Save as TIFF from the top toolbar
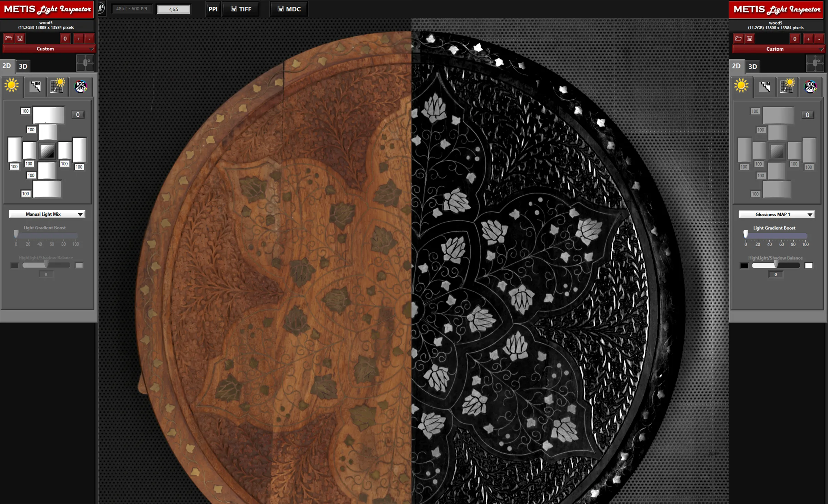Screen dimensions: 828x504 [241, 9]
